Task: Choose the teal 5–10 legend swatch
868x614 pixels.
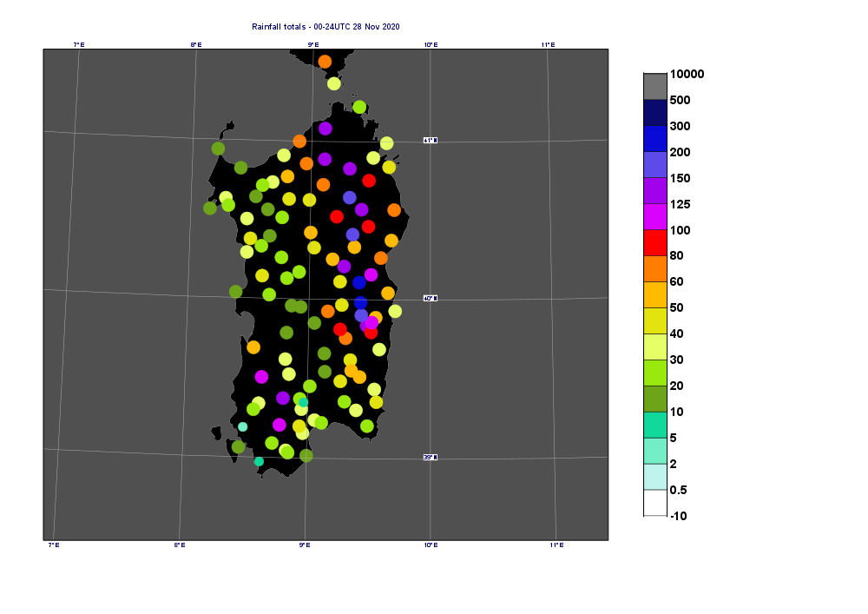Action: [x=654, y=425]
